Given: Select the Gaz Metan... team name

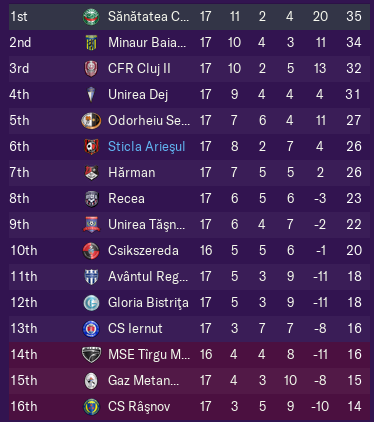Looking at the screenshot, I should click(144, 381).
